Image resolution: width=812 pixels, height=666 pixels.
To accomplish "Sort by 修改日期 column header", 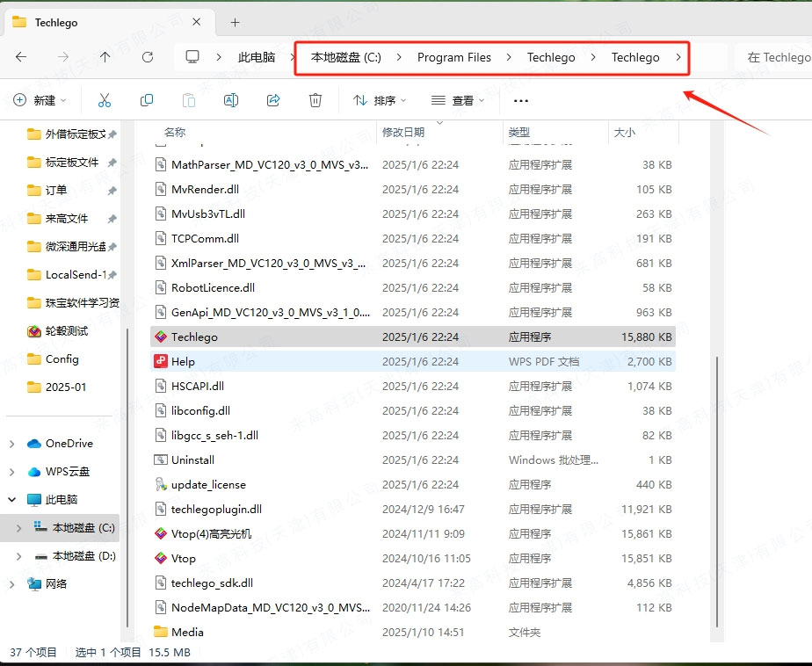I will pos(403,133).
